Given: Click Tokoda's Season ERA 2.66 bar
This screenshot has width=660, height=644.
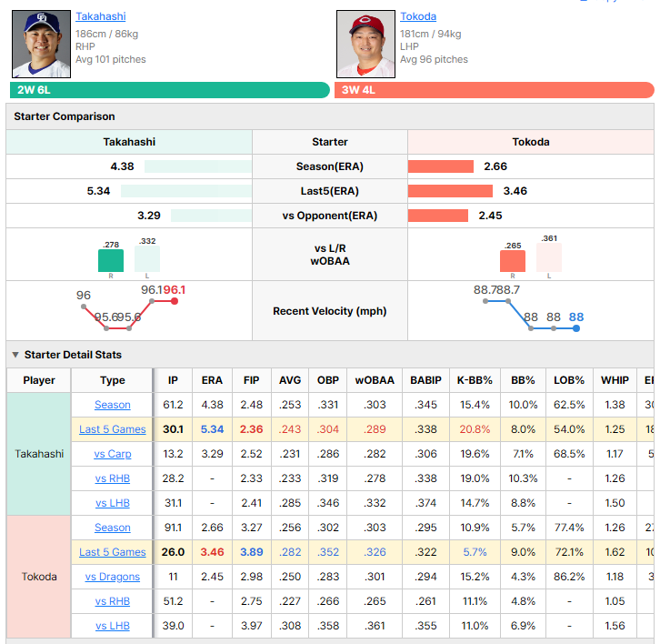Looking at the screenshot, I should 441,166.
